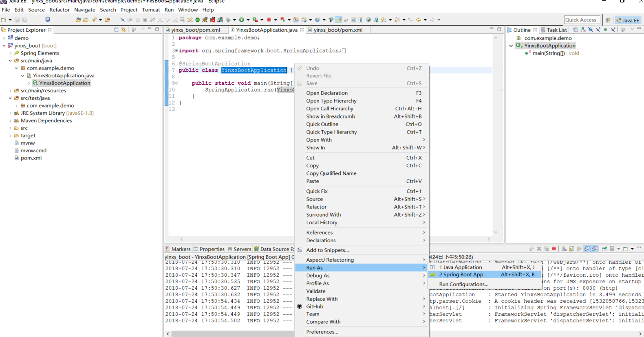Expand JRE System Library node
644x337 pixels.
point(10,113)
